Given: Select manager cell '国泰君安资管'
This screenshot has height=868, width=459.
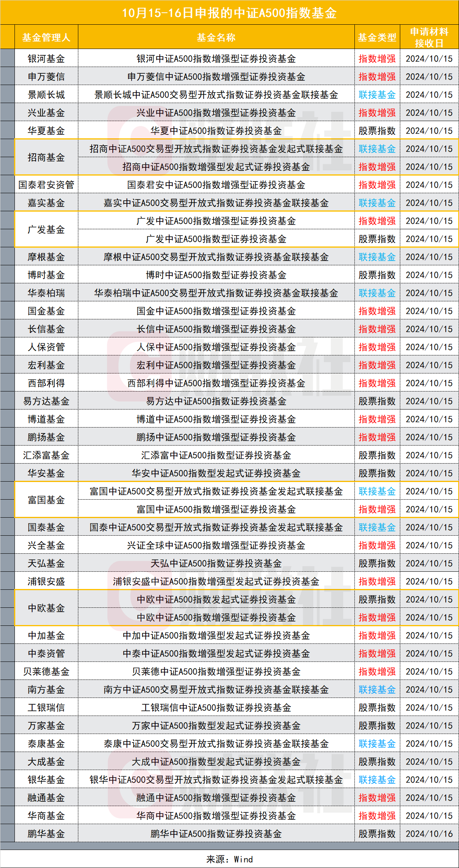Looking at the screenshot, I should point(46,185).
